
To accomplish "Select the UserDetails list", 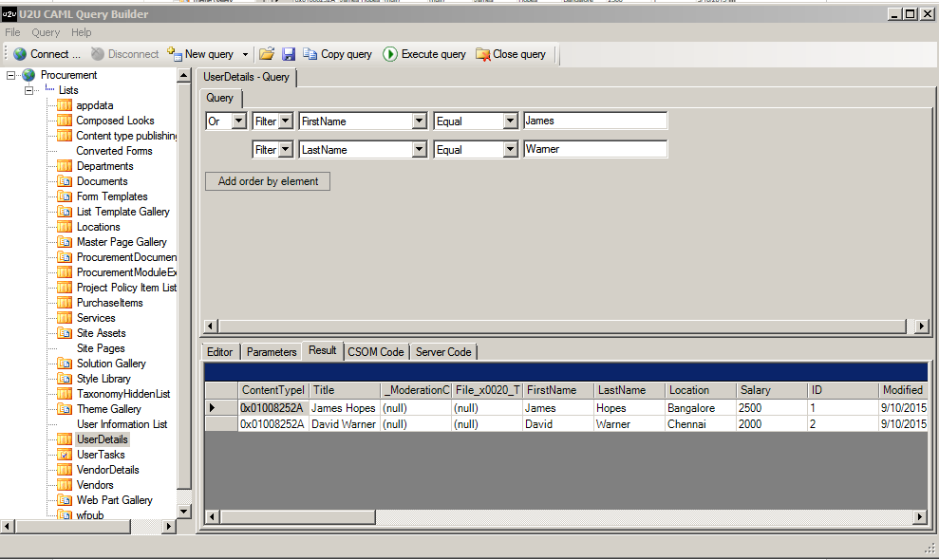I will coord(103,439).
